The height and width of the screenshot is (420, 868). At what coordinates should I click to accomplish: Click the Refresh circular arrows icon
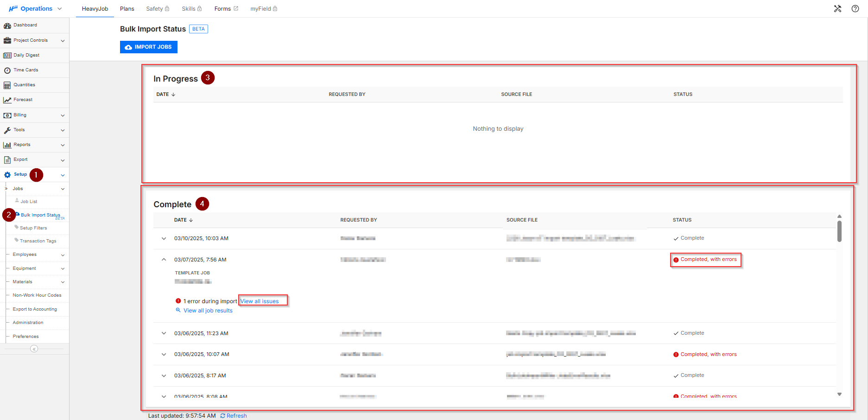(x=223, y=416)
